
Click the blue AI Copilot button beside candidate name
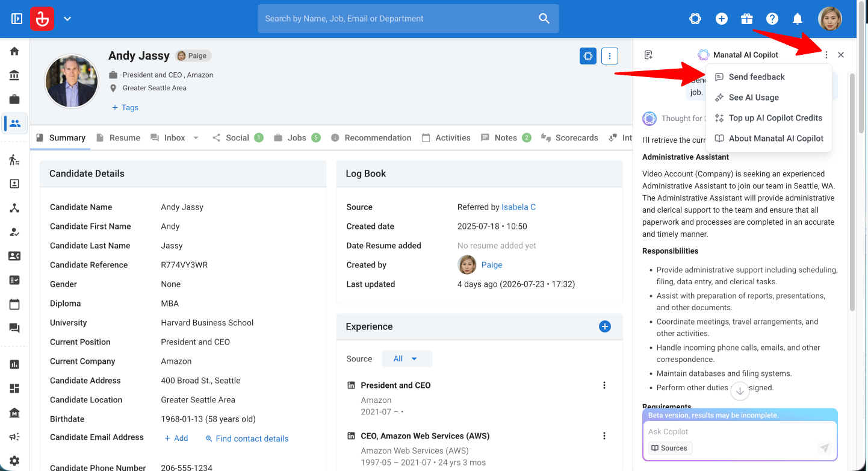588,56
